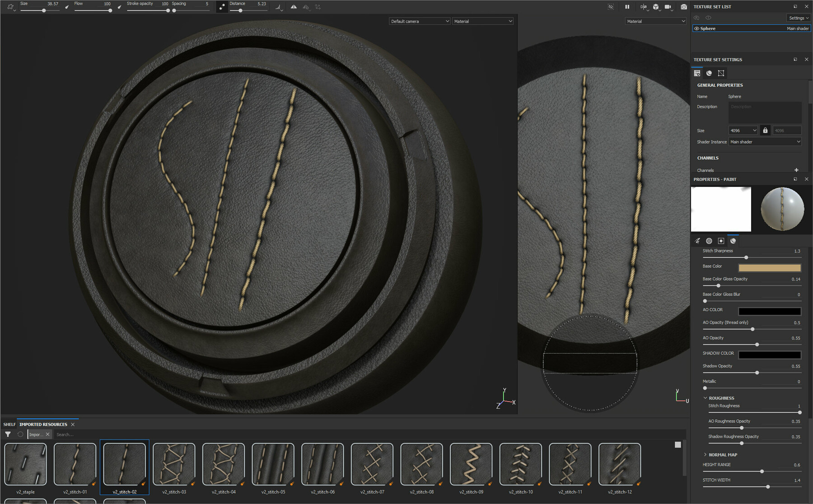
Task: Remove the Impor... filter tag in shelf
Action: pyautogui.click(x=47, y=434)
